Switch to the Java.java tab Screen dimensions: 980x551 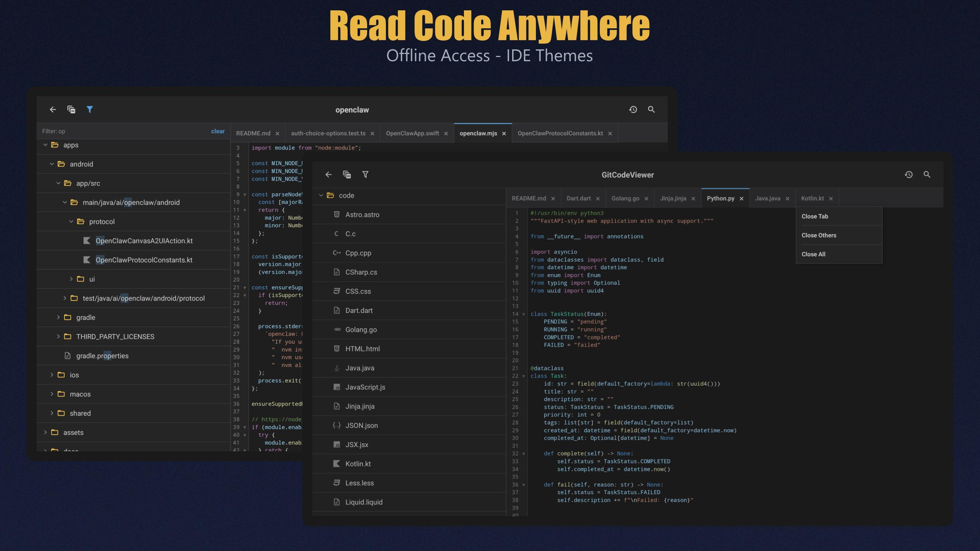coord(768,198)
